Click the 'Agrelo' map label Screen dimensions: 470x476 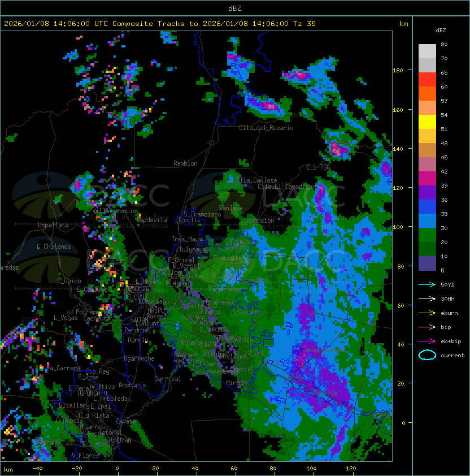138,340
